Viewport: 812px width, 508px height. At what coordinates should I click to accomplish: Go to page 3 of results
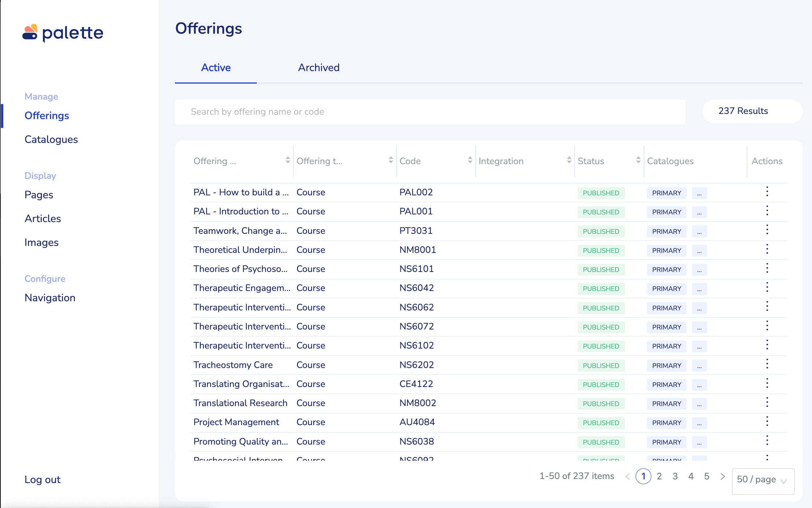coord(675,476)
